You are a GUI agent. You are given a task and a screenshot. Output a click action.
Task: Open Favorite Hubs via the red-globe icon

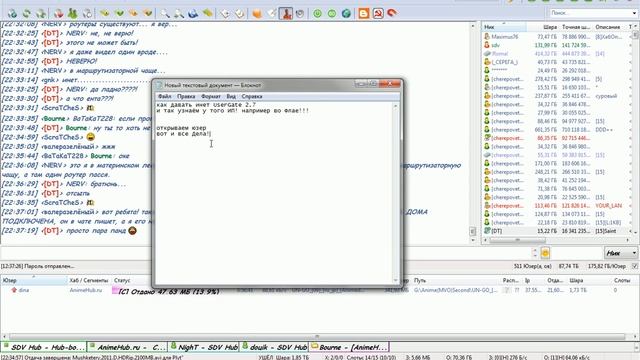59,13
